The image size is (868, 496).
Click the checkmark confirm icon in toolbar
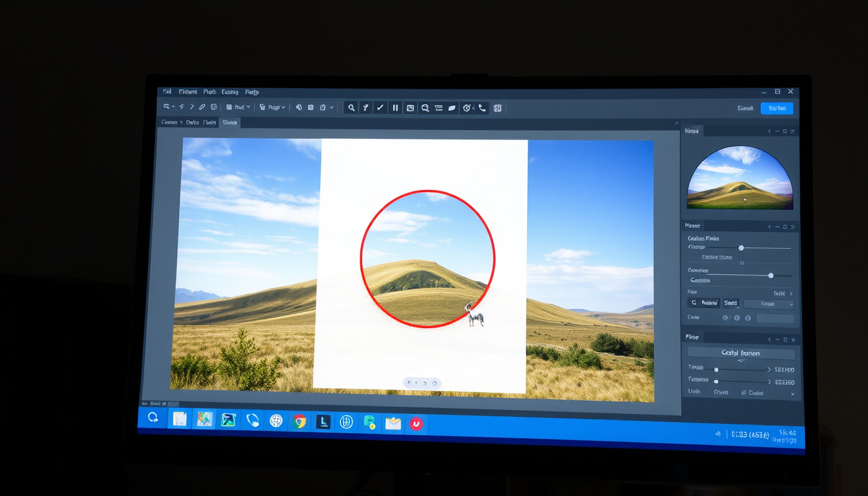tap(380, 108)
